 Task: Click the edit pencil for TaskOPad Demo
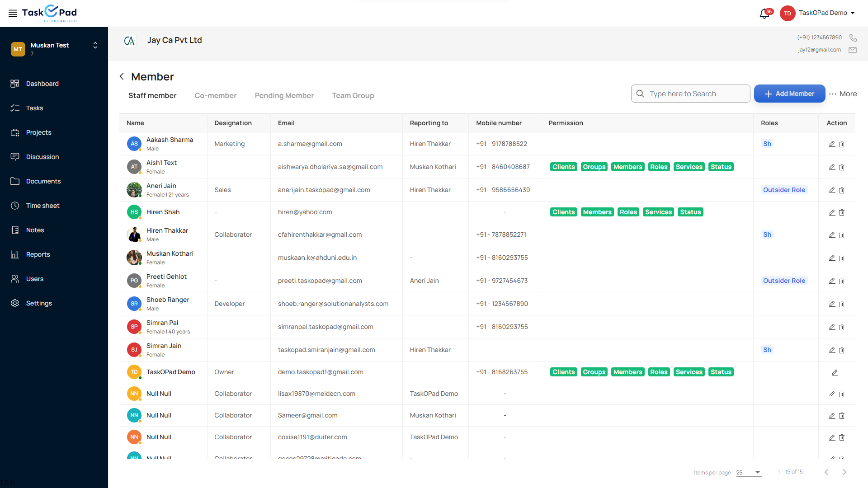[835, 372]
